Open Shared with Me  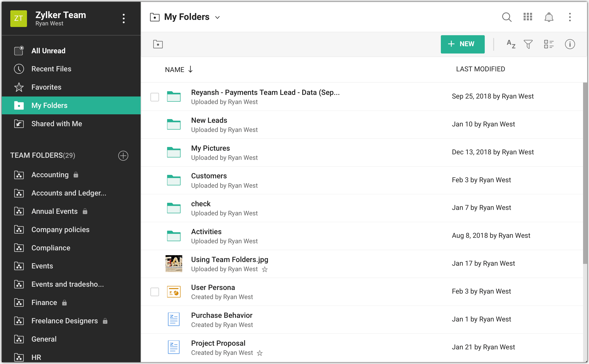click(56, 124)
